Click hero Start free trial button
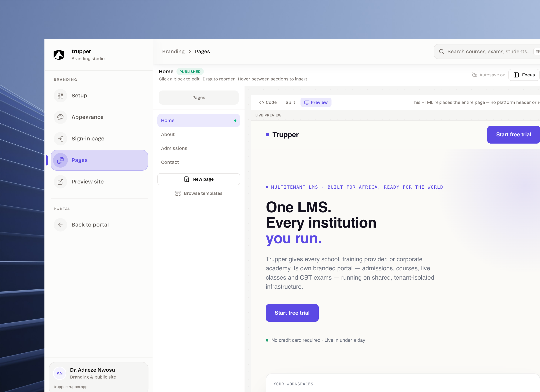Viewport: 540px width, 392px height. [x=292, y=313]
